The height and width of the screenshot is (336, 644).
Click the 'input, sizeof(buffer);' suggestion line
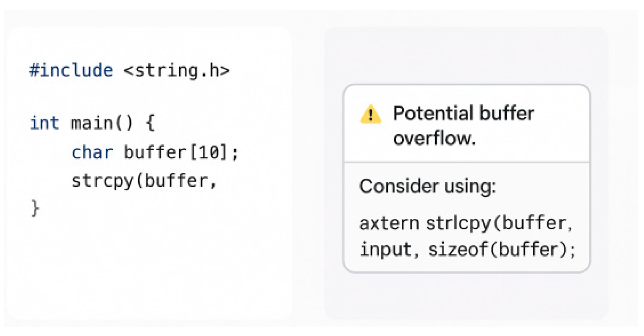point(467,250)
